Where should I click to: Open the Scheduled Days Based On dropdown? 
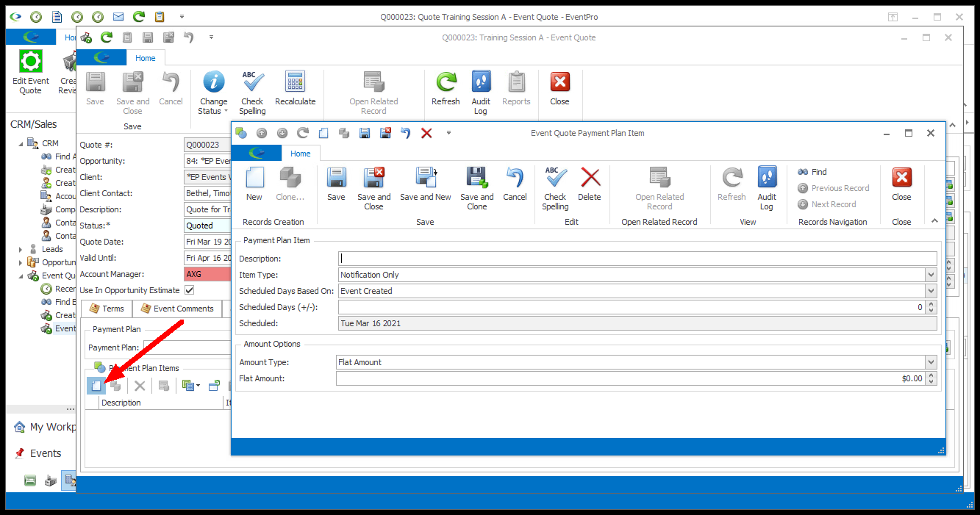(931, 291)
